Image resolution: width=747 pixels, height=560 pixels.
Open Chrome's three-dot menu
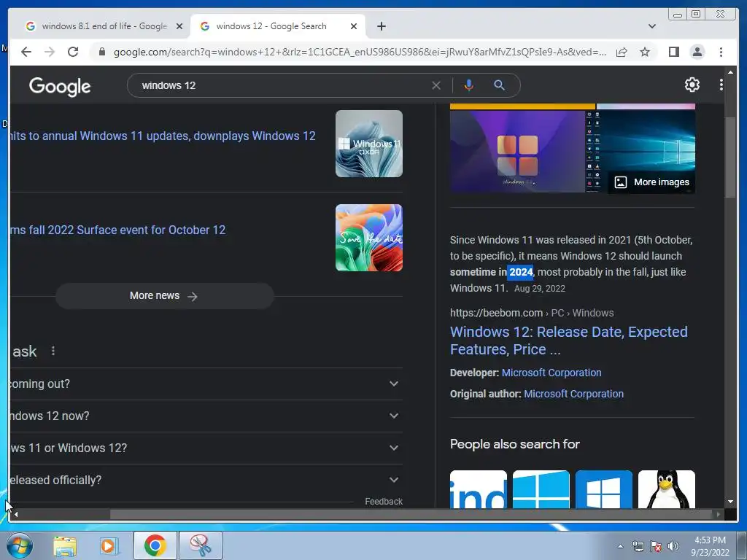pyautogui.click(x=721, y=52)
